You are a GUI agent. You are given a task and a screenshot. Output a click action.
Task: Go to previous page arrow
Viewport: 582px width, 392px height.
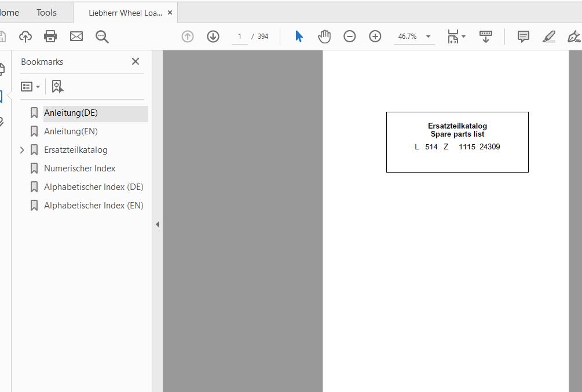click(x=188, y=36)
